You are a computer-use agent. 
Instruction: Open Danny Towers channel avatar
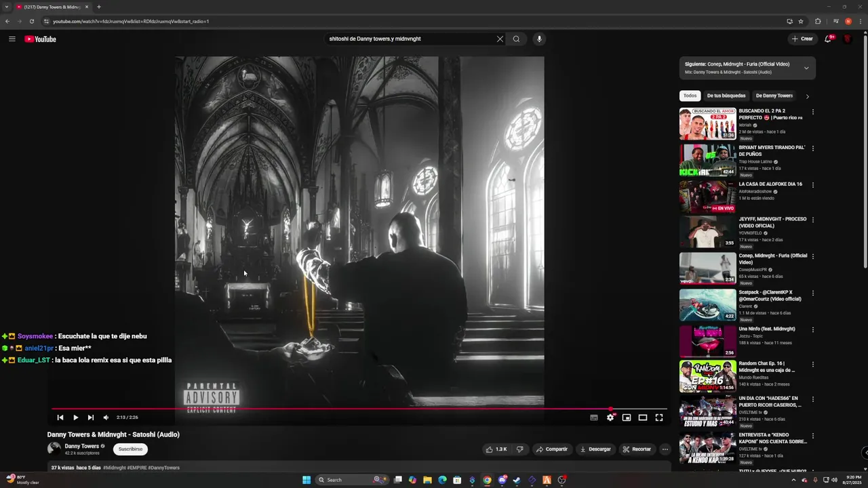tap(54, 449)
